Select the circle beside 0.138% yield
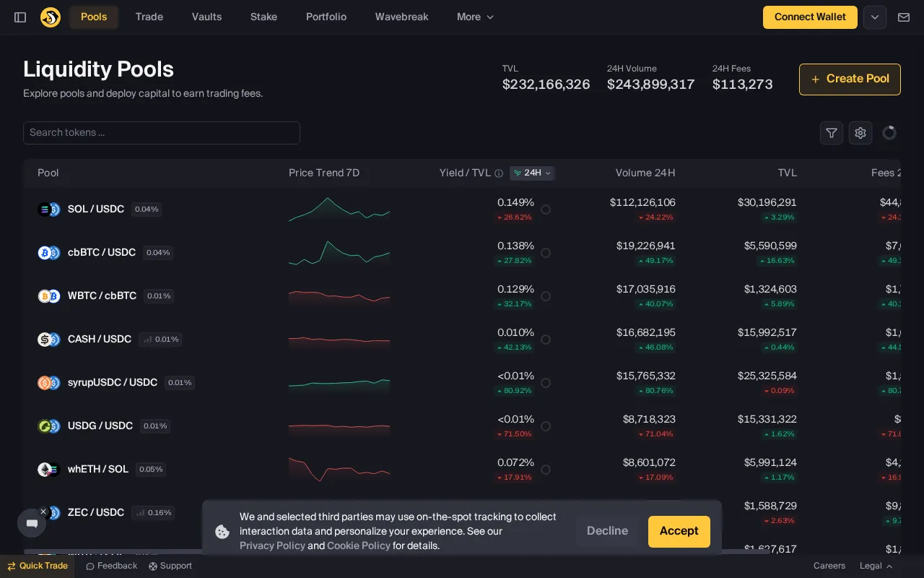Viewport: 924px width, 578px height. (546, 253)
